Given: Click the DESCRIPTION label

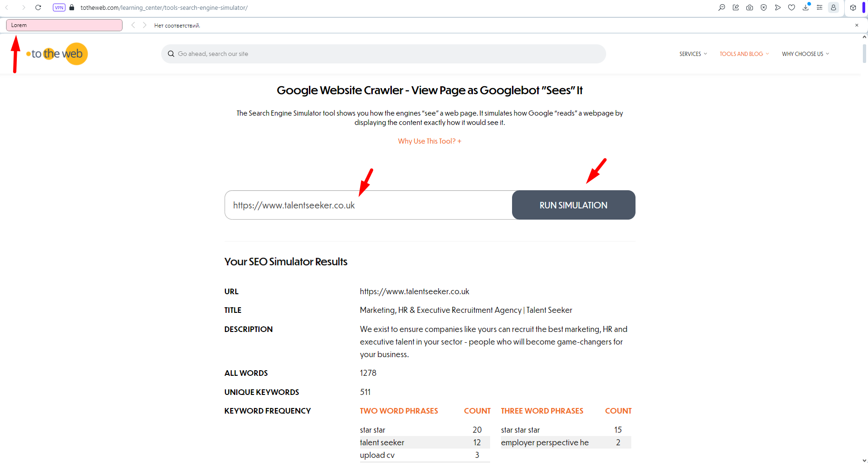Looking at the screenshot, I should pos(248,329).
